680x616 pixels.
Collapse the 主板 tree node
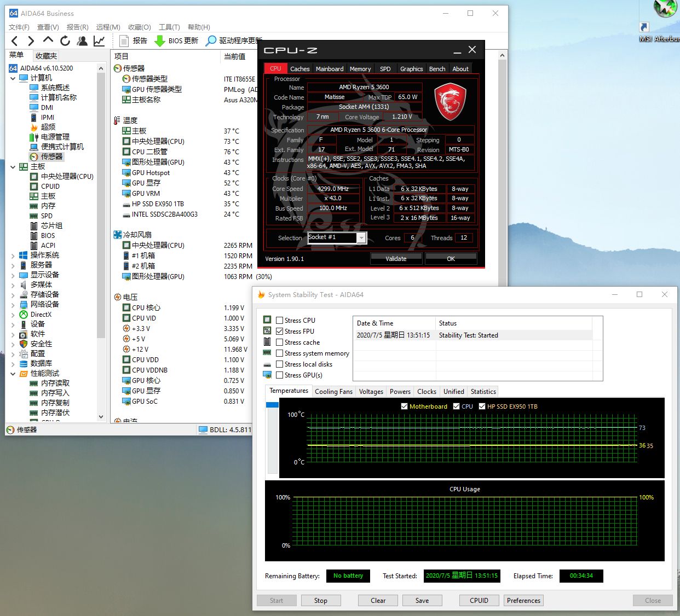pyautogui.click(x=13, y=167)
